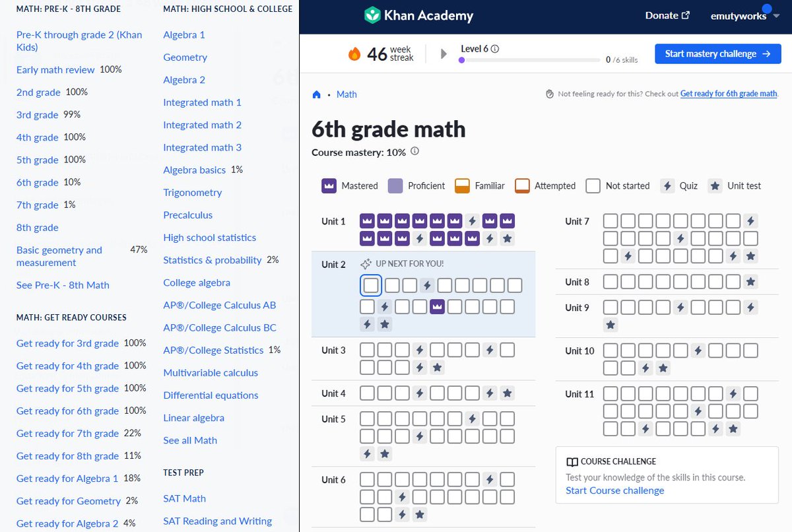792x532 pixels.
Task: Open Unit 1 unit test star
Action: [507, 238]
